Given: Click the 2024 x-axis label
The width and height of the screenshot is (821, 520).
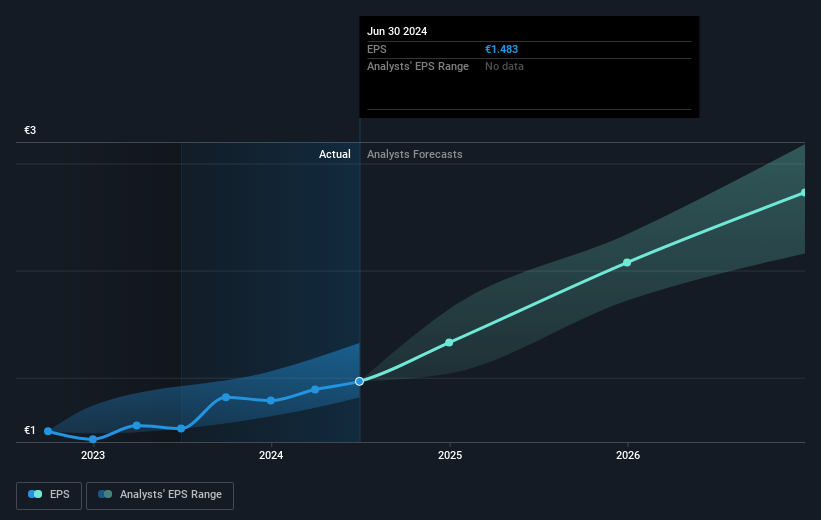Looking at the screenshot, I should tap(271, 455).
